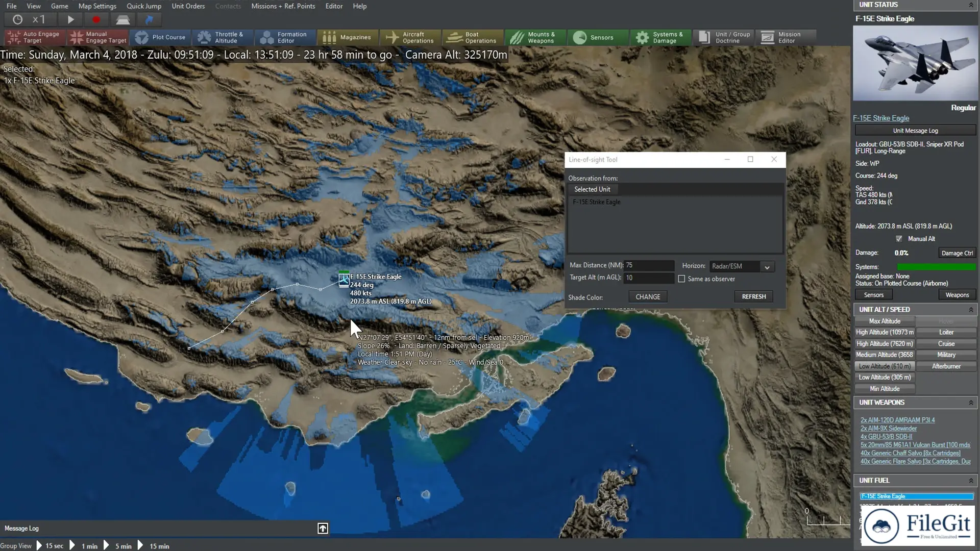Enable Same as observer checkbox
Screen dimensions: 980x551
681,279
